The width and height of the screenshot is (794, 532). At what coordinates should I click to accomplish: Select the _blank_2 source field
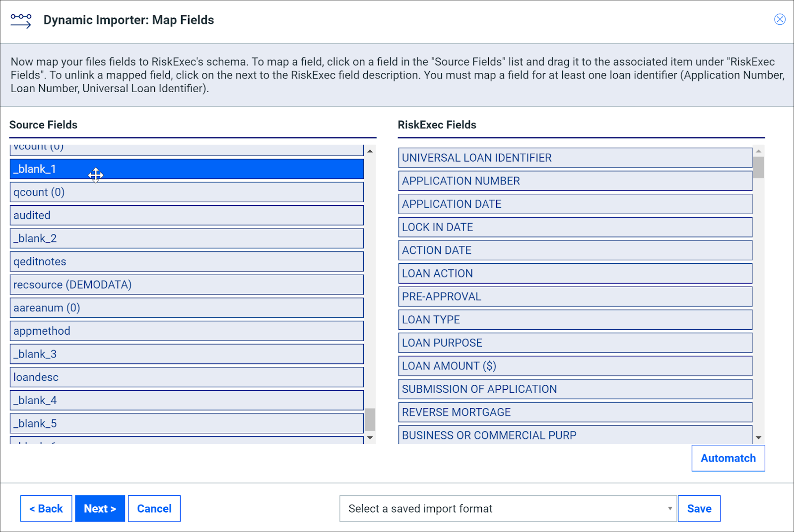(x=187, y=238)
